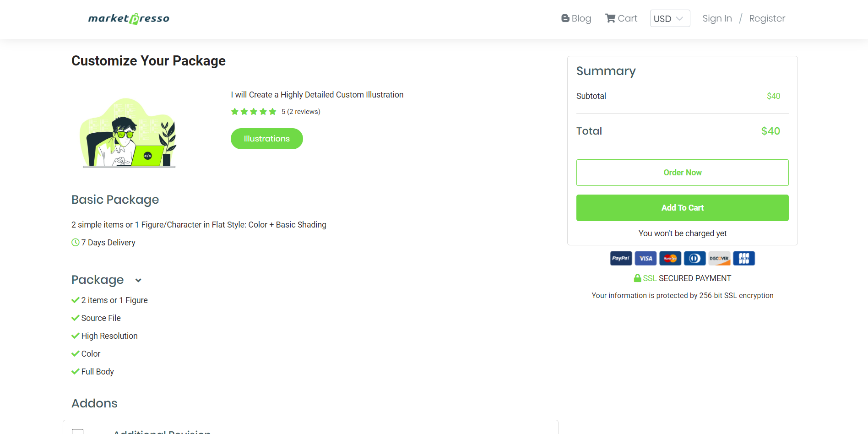Click the Diners Club card icon

[x=695, y=258]
